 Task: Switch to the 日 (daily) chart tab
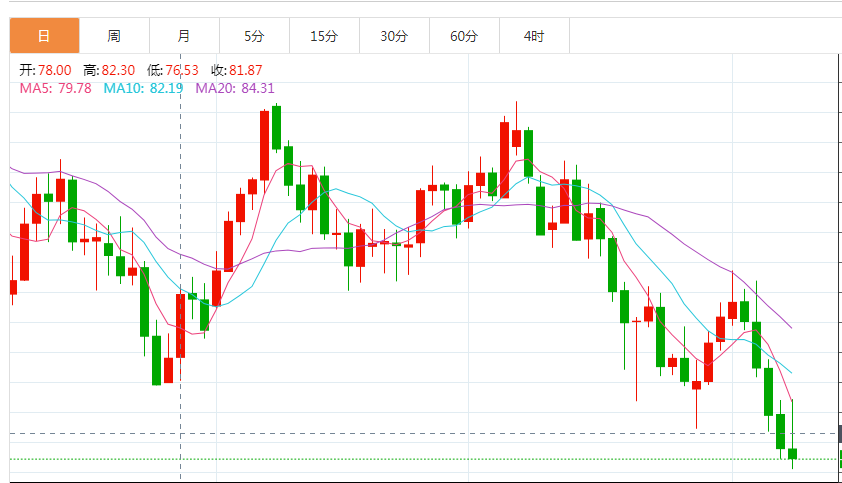tap(44, 36)
